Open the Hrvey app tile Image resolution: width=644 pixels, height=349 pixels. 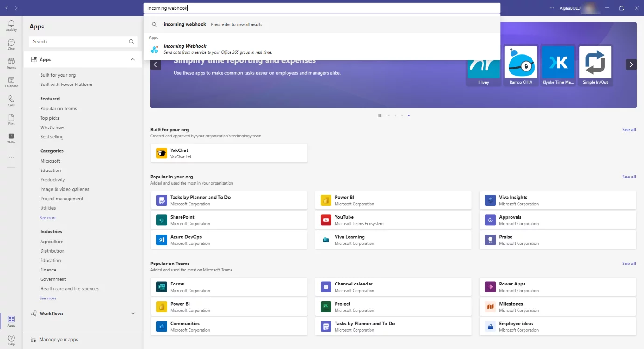pyautogui.click(x=483, y=65)
